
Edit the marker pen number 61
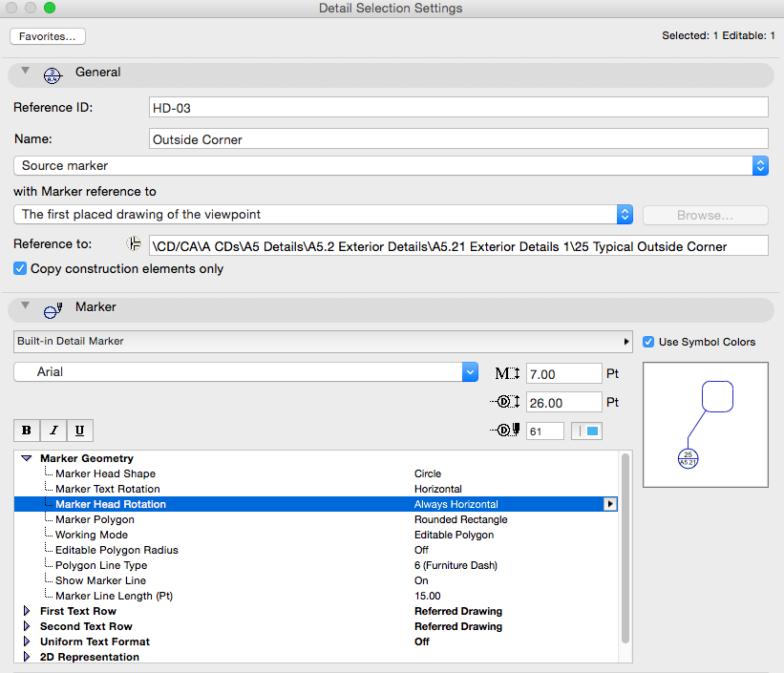coord(545,431)
